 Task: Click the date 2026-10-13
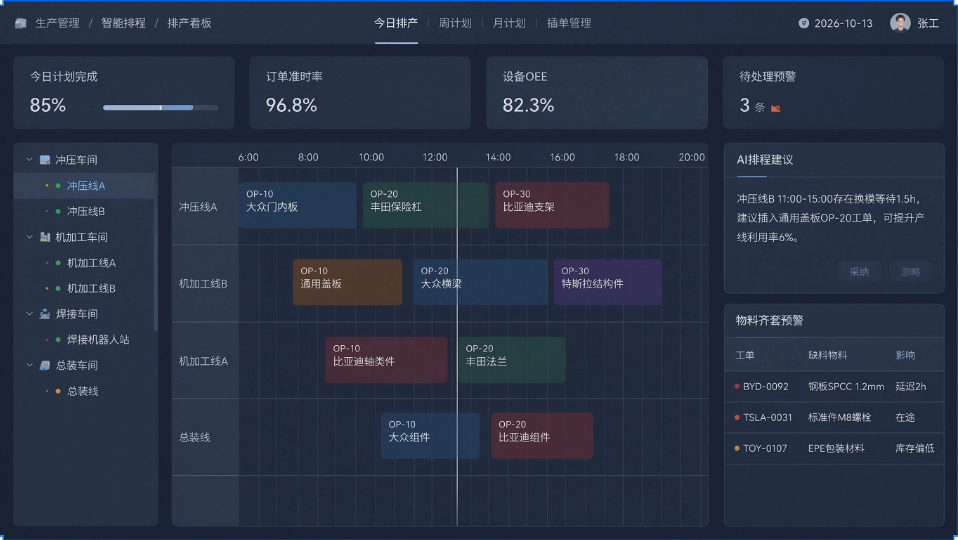(x=843, y=23)
